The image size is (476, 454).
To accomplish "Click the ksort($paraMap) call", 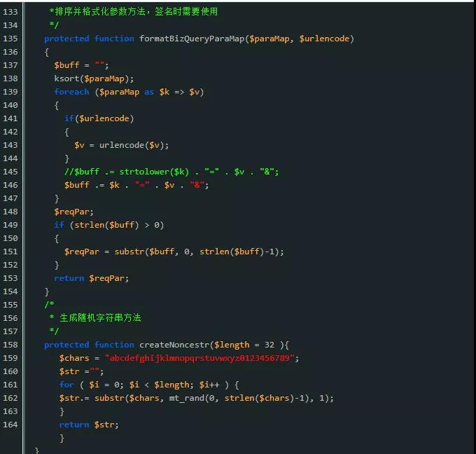I will point(94,78).
